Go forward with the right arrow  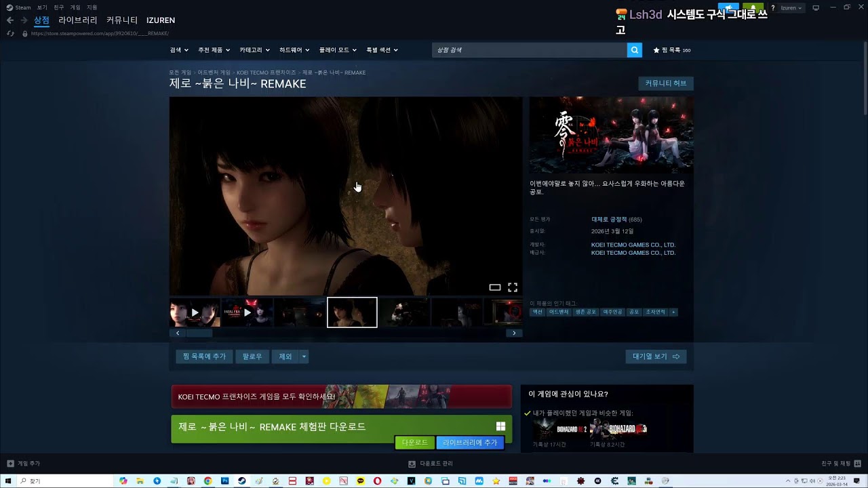click(x=24, y=20)
